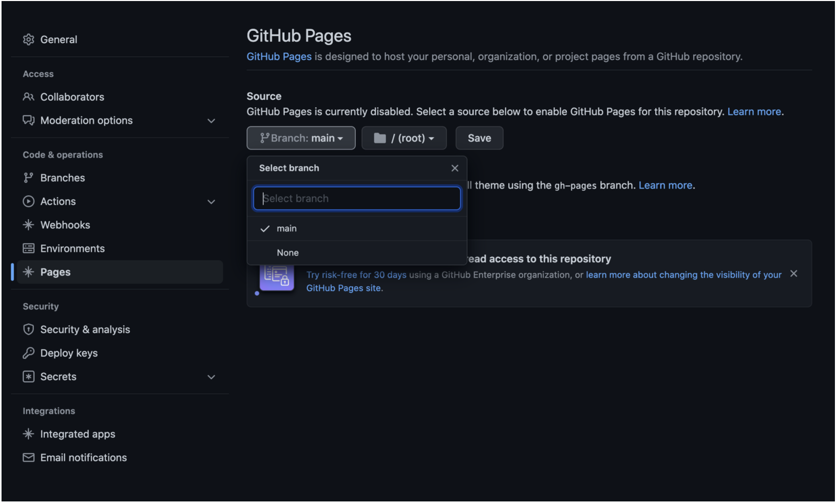Close the Select branch popup

pyautogui.click(x=454, y=168)
